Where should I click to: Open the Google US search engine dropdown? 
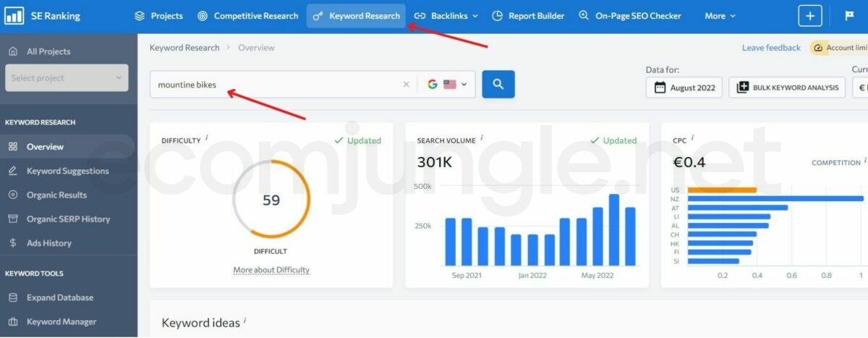[447, 85]
